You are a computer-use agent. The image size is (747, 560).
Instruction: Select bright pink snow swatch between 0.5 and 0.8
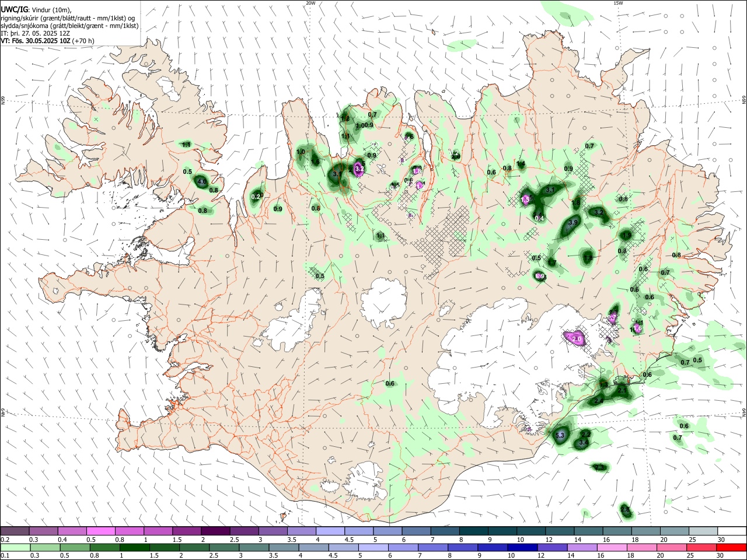click(x=100, y=531)
